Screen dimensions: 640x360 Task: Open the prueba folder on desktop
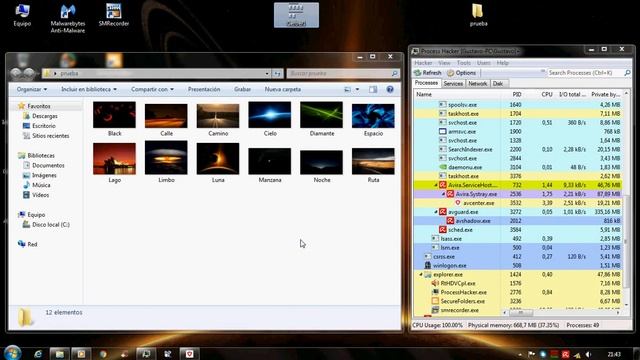coord(478,16)
